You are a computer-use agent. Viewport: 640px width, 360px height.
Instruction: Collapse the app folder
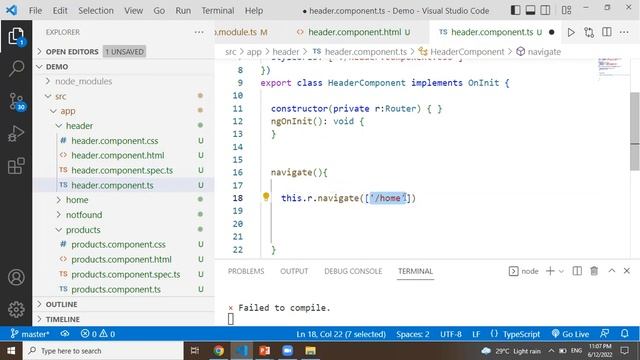124,111
